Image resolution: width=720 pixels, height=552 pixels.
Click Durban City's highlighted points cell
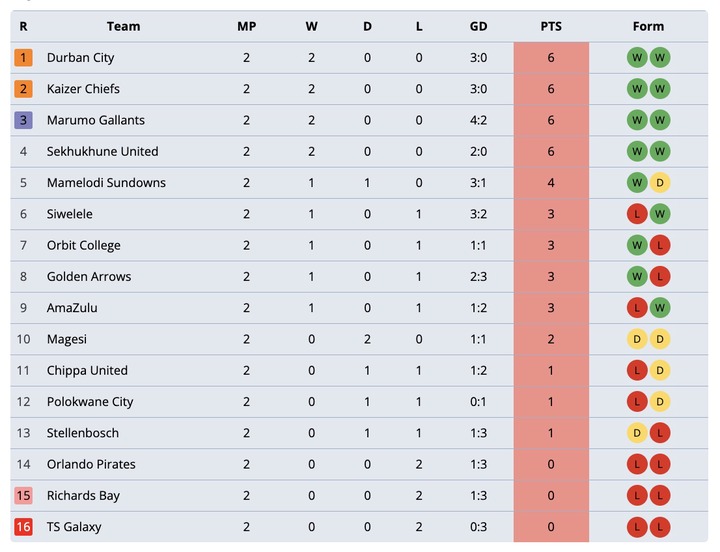[x=551, y=58]
